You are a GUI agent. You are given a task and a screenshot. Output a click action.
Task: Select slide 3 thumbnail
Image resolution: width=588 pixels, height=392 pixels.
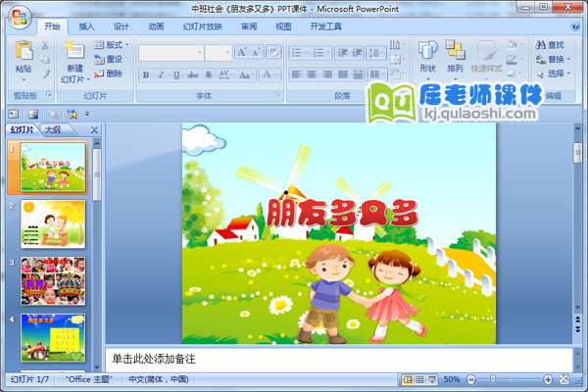pyautogui.click(x=53, y=281)
